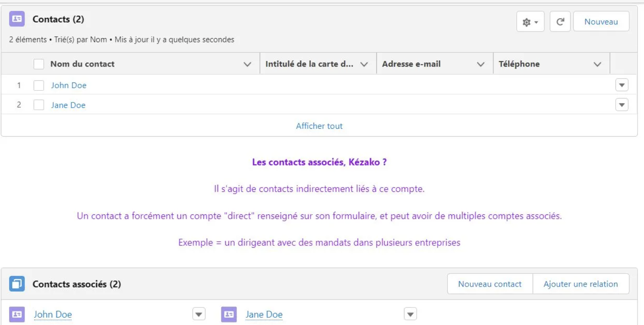Image resolution: width=644 pixels, height=325 pixels.
Task: Click contact icon beside Jane Doe card
Action: point(229,314)
